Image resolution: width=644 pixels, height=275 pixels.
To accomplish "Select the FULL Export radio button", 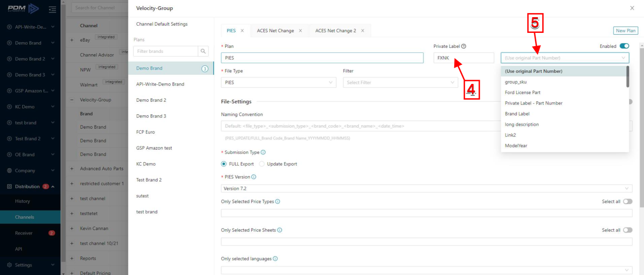I will (224, 164).
